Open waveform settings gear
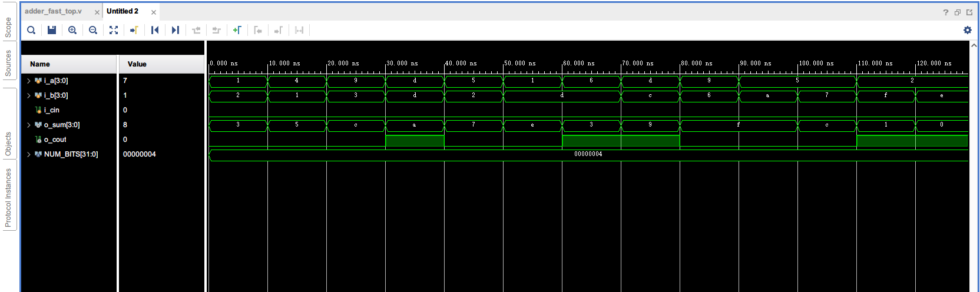This screenshot has height=292, width=980. tap(967, 30)
